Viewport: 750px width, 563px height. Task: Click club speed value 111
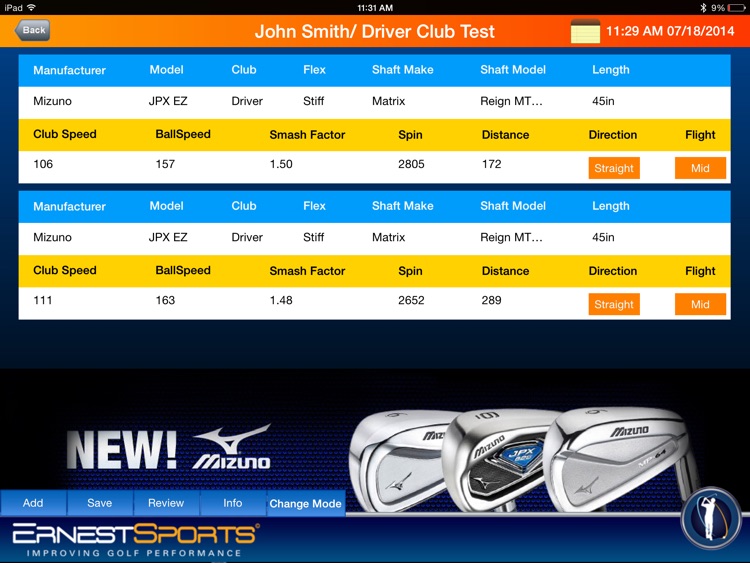[43, 300]
